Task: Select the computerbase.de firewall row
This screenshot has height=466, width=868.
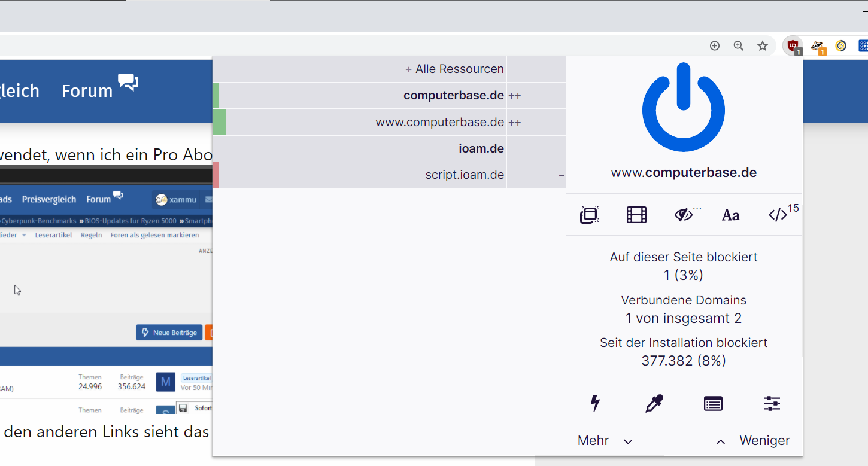Action: tap(359, 96)
